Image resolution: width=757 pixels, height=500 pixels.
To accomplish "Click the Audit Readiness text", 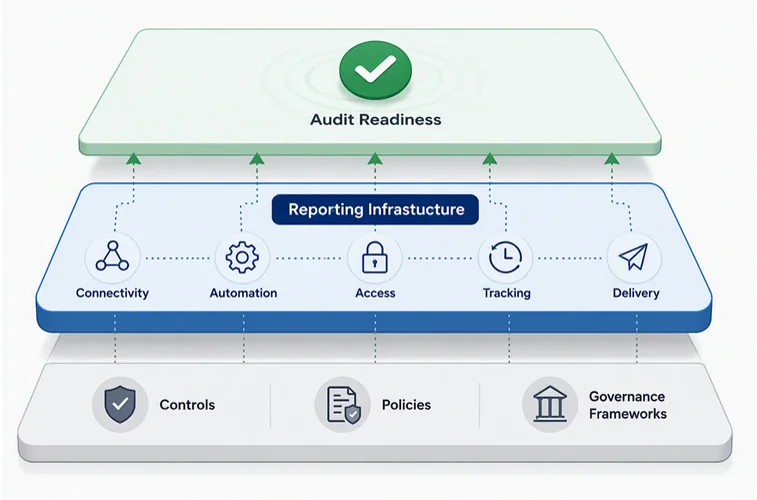I will point(376,119).
